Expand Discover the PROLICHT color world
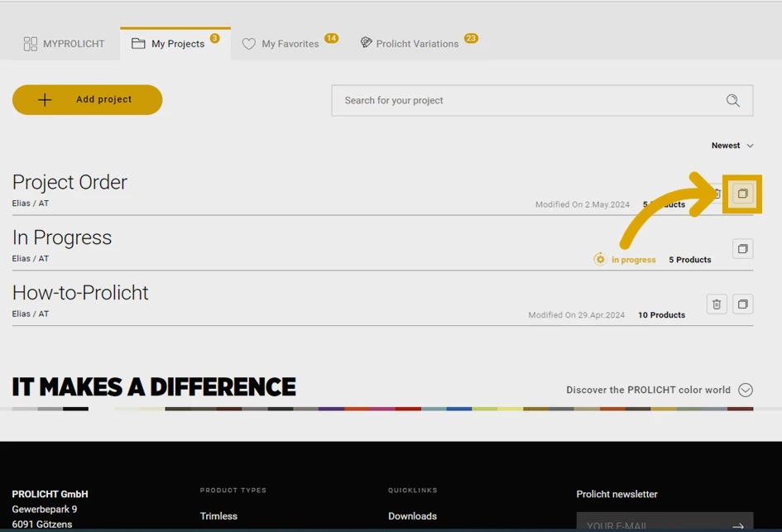The height and width of the screenshot is (532, 782). [x=745, y=390]
